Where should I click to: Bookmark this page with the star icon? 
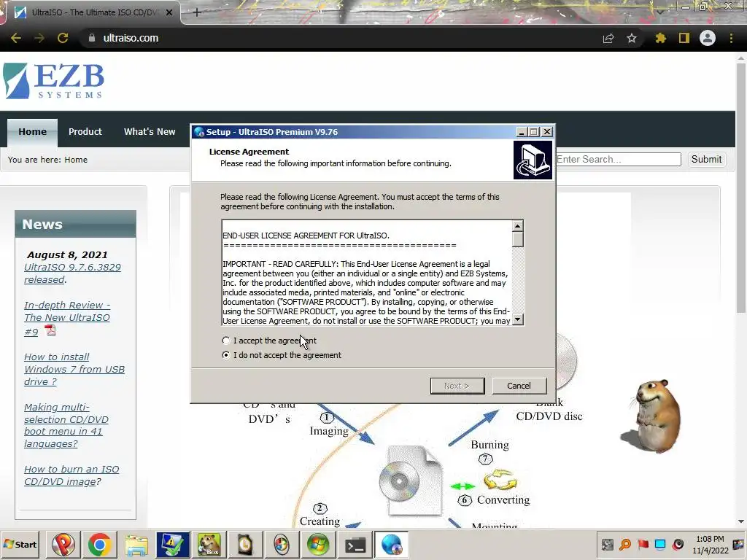pyautogui.click(x=632, y=38)
